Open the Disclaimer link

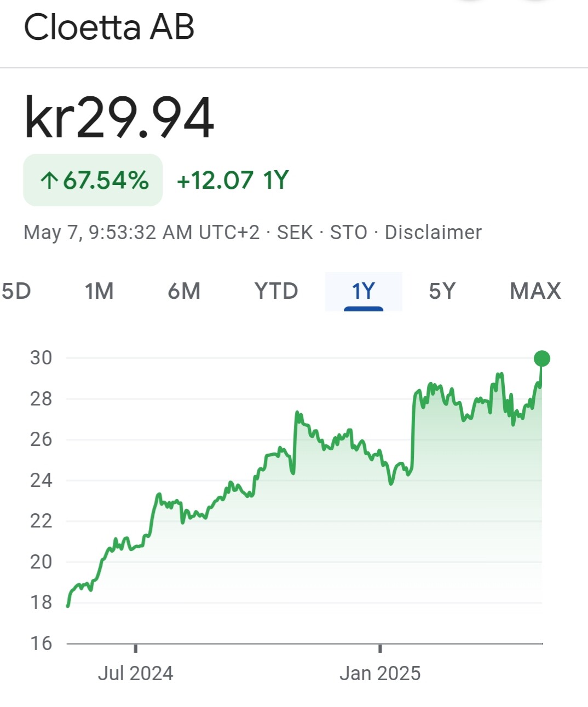click(x=433, y=233)
